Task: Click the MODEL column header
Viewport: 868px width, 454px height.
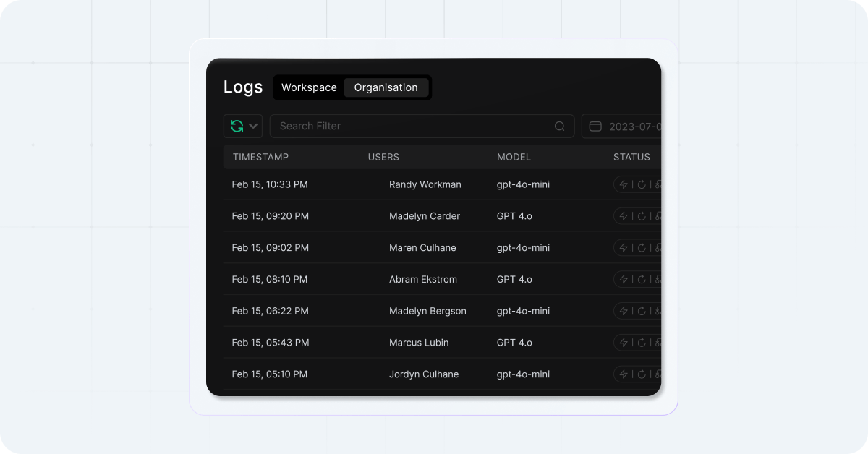Action: [x=514, y=157]
